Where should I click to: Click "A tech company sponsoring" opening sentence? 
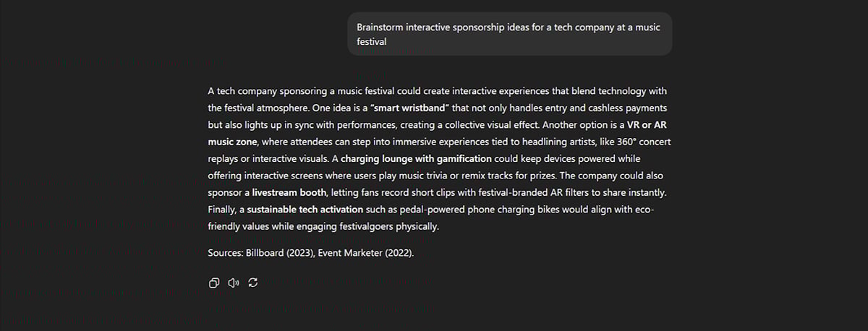click(x=268, y=91)
